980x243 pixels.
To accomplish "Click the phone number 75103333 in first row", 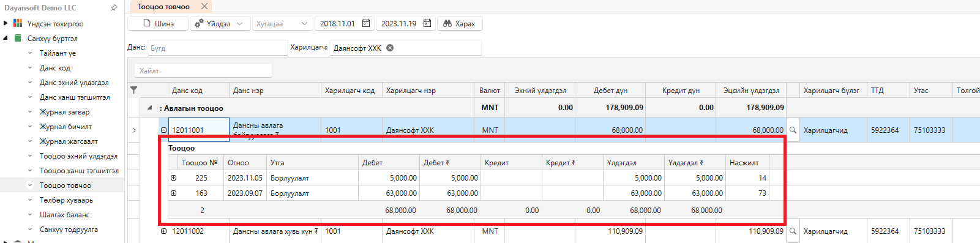I will pyautogui.click(x=929, y=130).
